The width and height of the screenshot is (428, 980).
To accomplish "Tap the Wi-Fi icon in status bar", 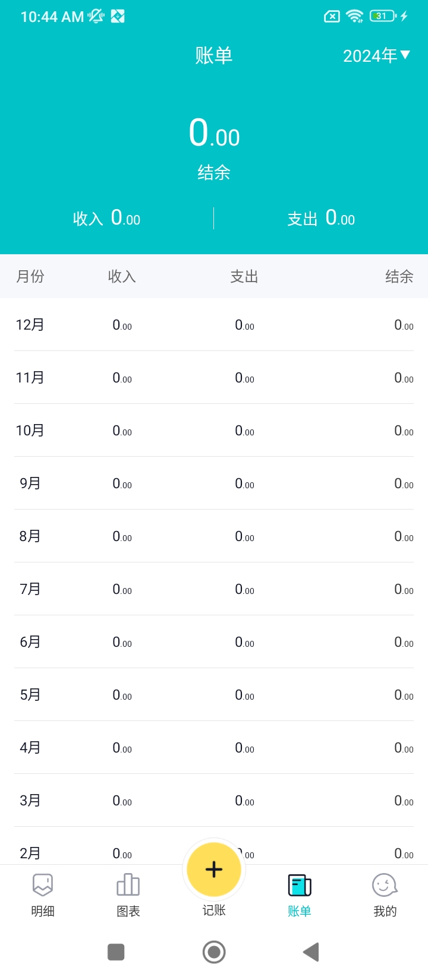I will 355,17.
